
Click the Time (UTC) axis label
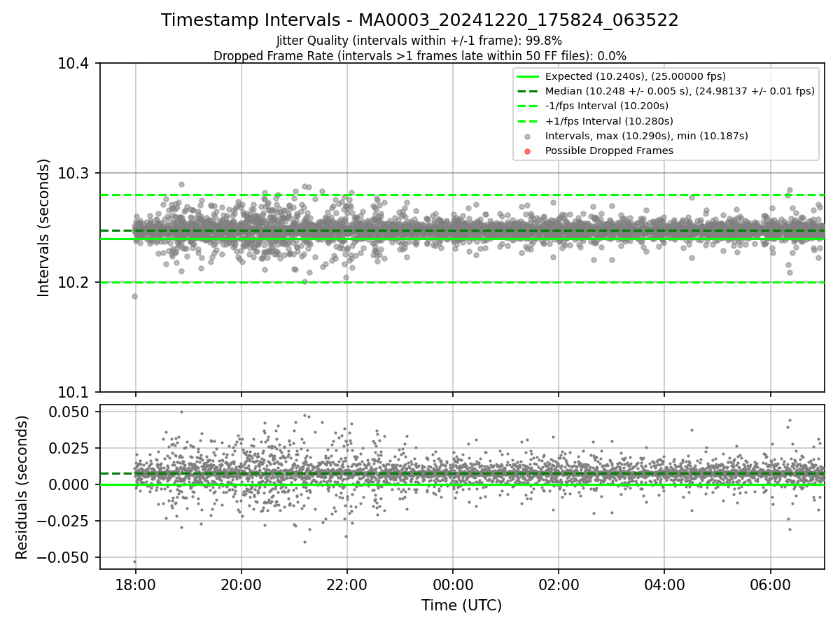pyautogui.click(x=462, y=605)
